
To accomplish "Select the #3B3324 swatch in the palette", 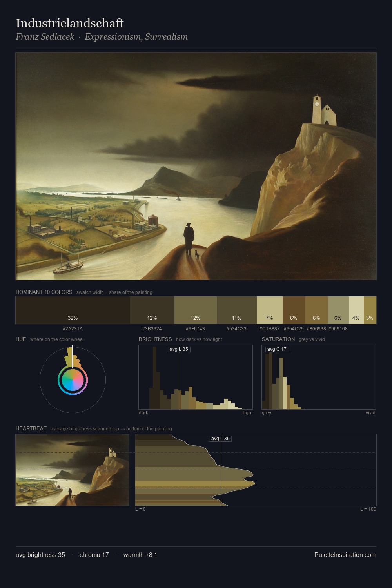I will click(152, 310).
